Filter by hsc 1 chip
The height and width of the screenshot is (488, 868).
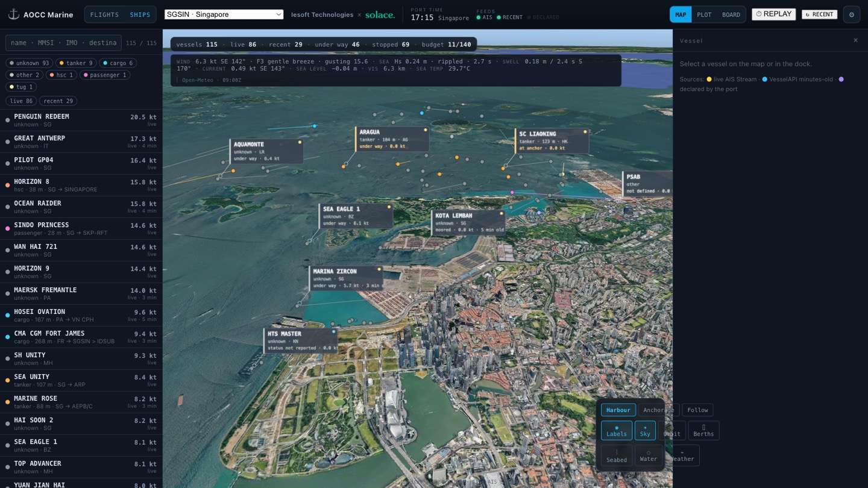[61, 75]
